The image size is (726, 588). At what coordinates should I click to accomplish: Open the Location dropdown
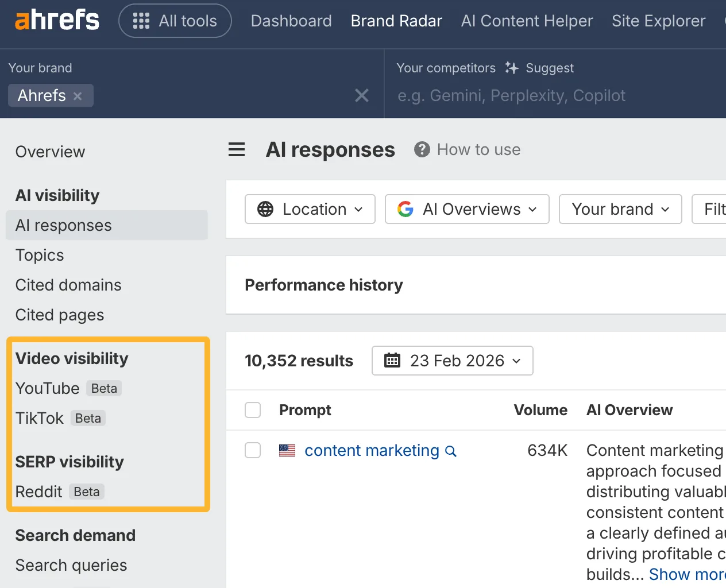(x=310, y=209)
